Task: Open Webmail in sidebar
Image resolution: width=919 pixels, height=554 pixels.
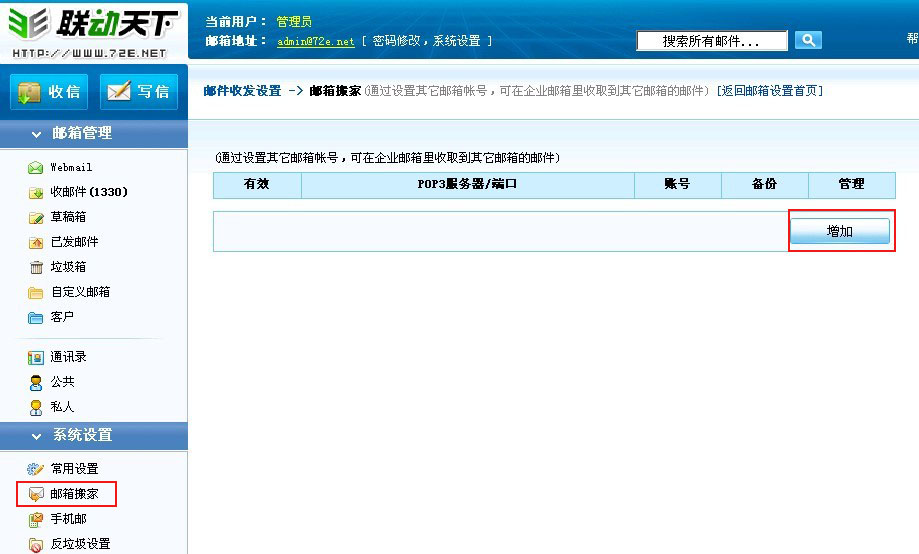Action: click(x=71, y=168)
